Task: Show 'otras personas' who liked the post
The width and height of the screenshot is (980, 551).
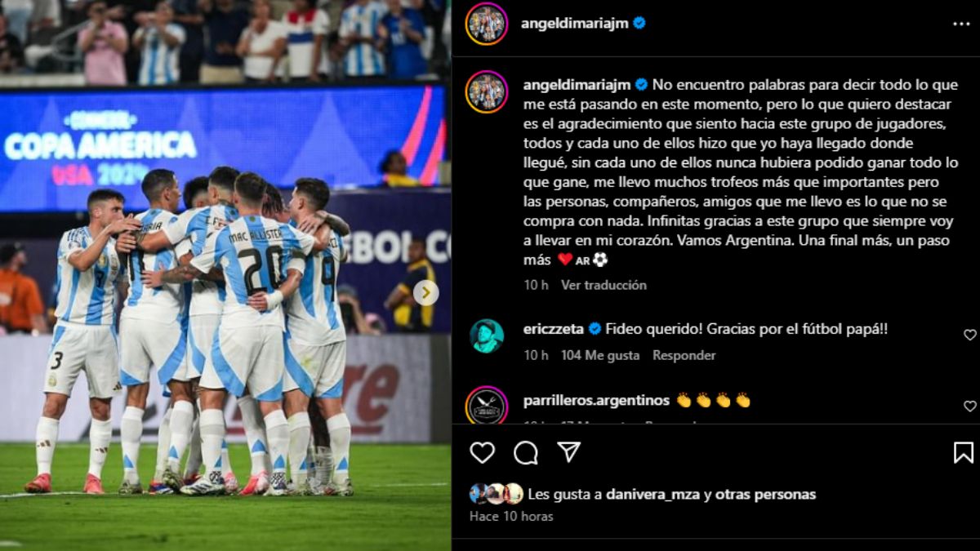Action: coord(765,494)
